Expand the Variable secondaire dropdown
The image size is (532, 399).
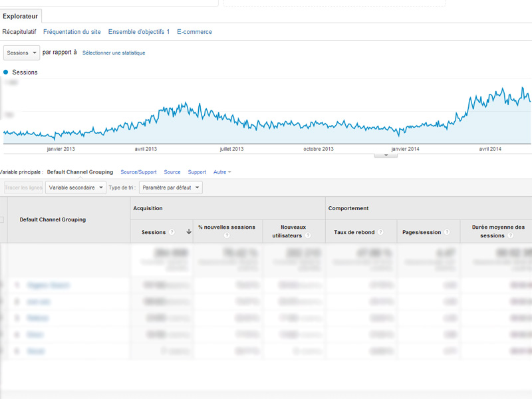pyautogui.click(x=75, y=188)
